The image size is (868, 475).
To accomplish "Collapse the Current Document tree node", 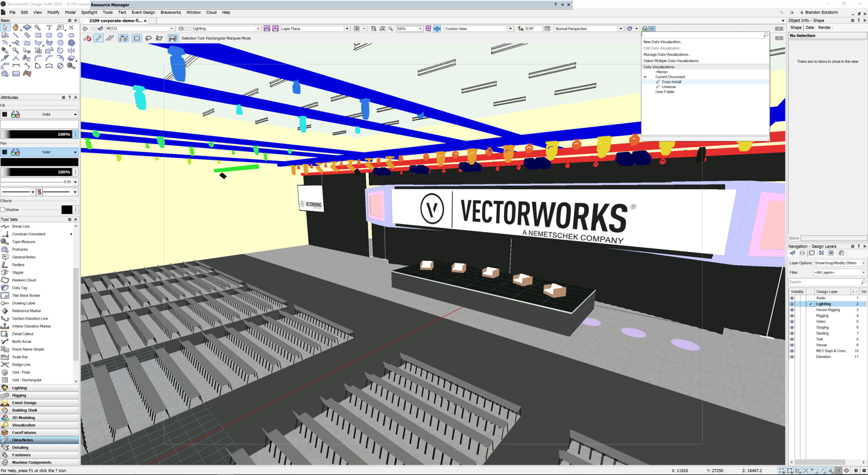I will 645,77.
